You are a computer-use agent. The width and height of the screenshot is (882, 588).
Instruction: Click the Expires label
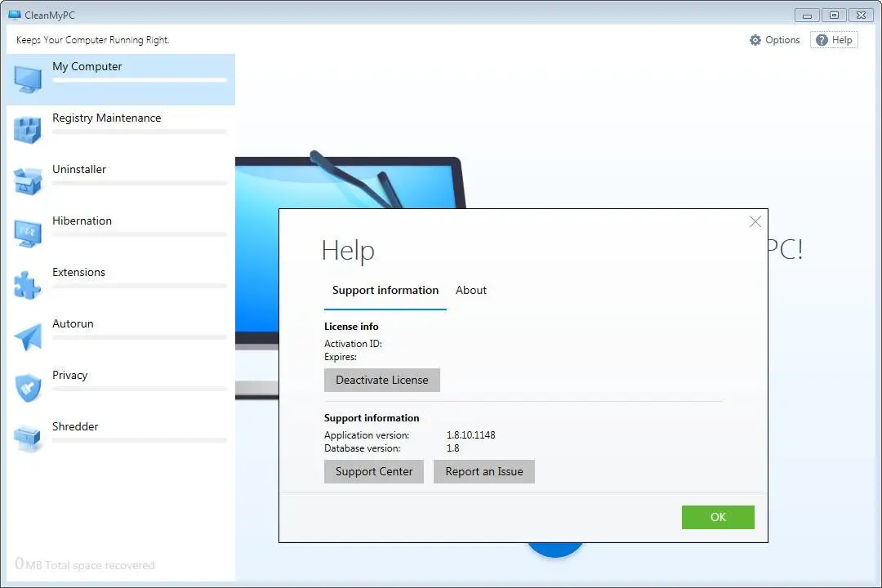click(x=341, y=357)
